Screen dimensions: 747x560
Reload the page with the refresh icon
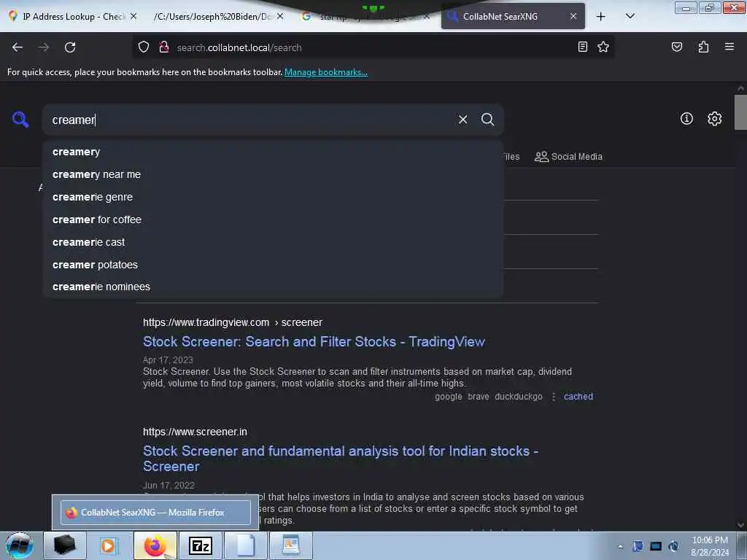[70, 47]
